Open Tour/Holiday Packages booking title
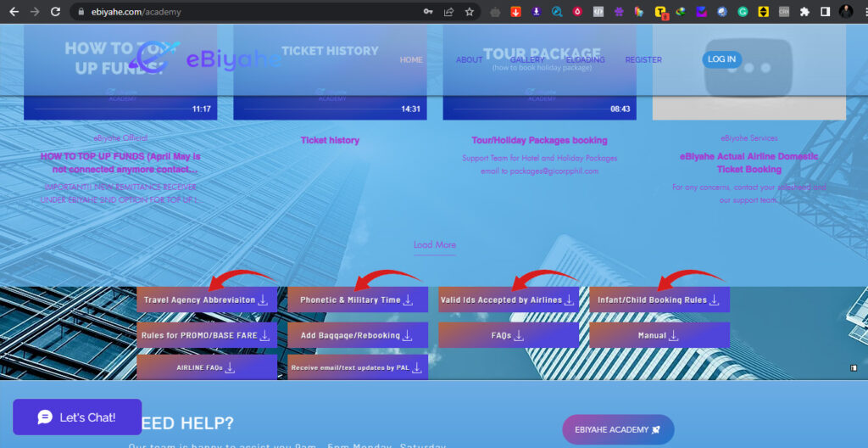 [539, 140]
